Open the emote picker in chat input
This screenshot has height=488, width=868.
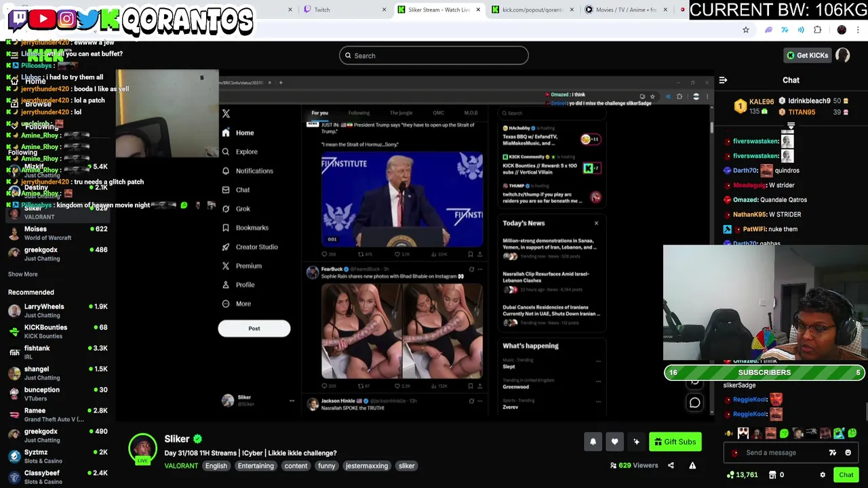point(848,453)
